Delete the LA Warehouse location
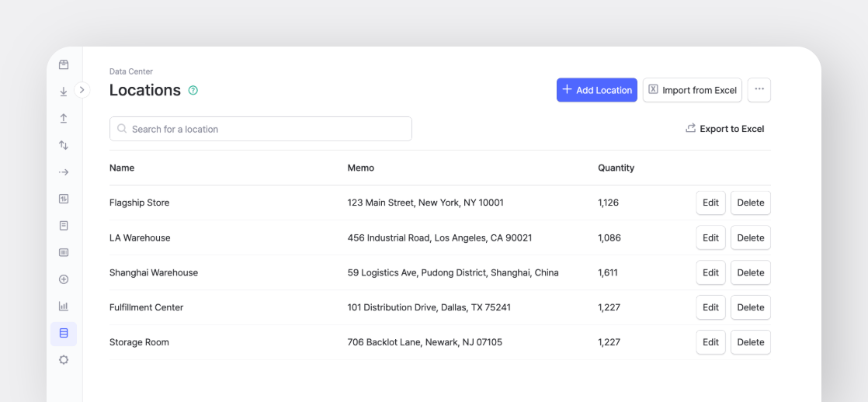 click(x=751, y=237)
